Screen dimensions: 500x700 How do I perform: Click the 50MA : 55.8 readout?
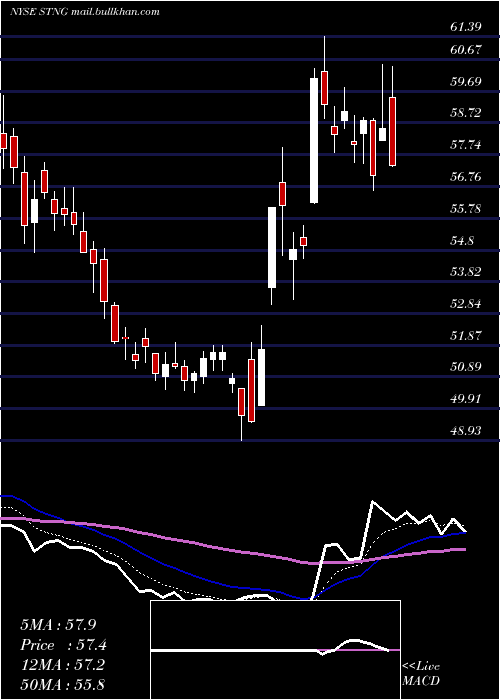click(62, 684)
